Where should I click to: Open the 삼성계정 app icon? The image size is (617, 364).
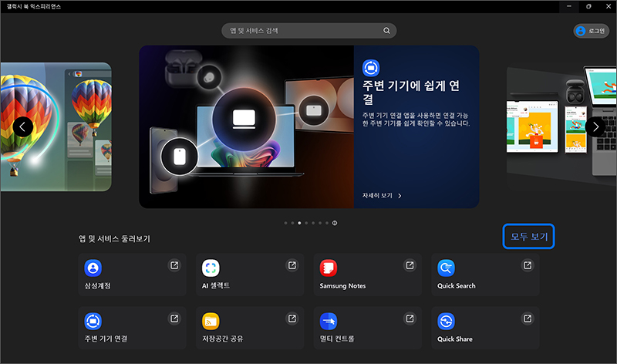click(x=93, y=268)
